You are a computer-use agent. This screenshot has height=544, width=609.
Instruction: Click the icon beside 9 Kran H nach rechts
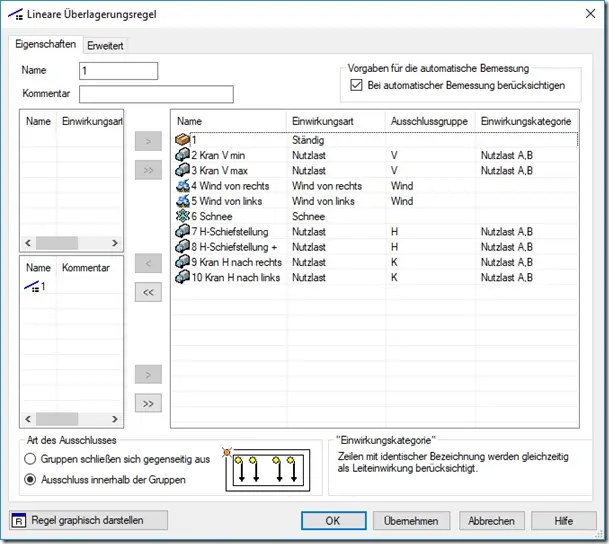tap(182, 262)
